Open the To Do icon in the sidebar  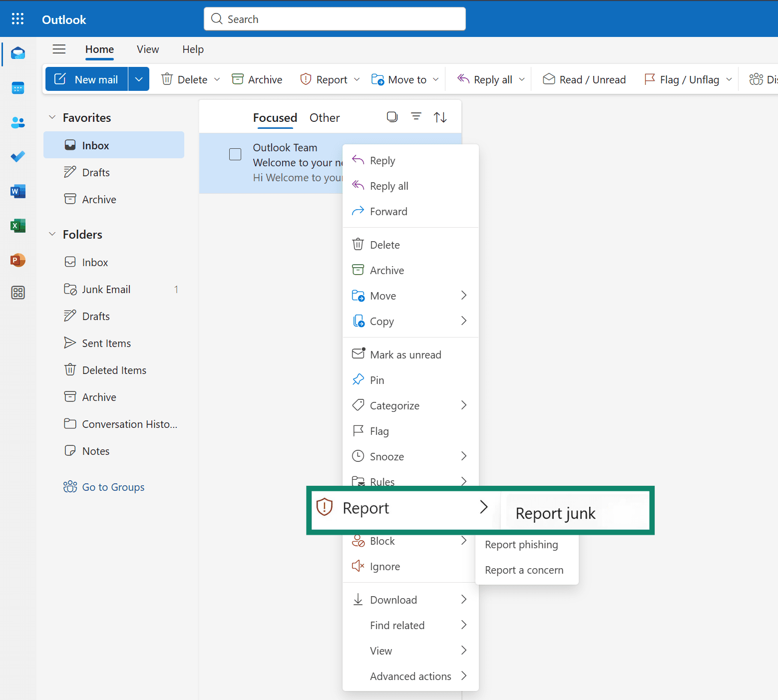point(18,156)
